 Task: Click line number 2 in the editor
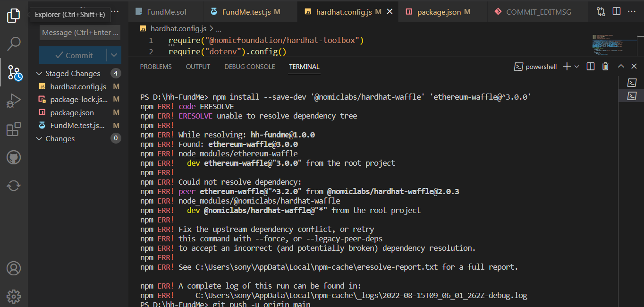151,52
